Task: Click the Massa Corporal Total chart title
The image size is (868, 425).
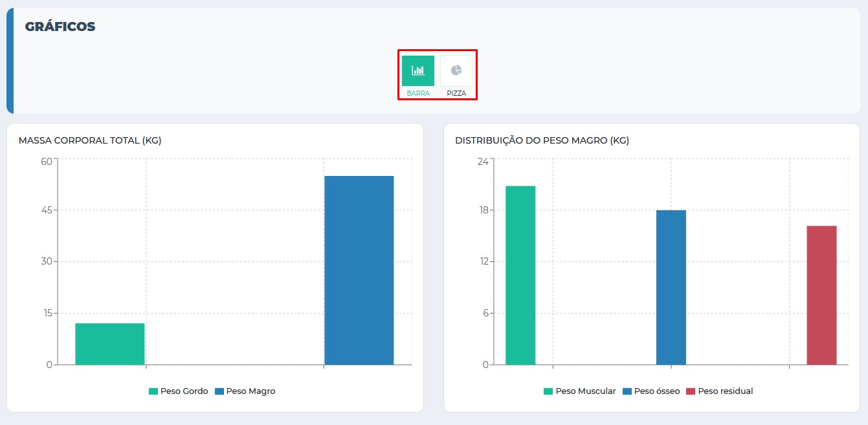Action: 90,140
